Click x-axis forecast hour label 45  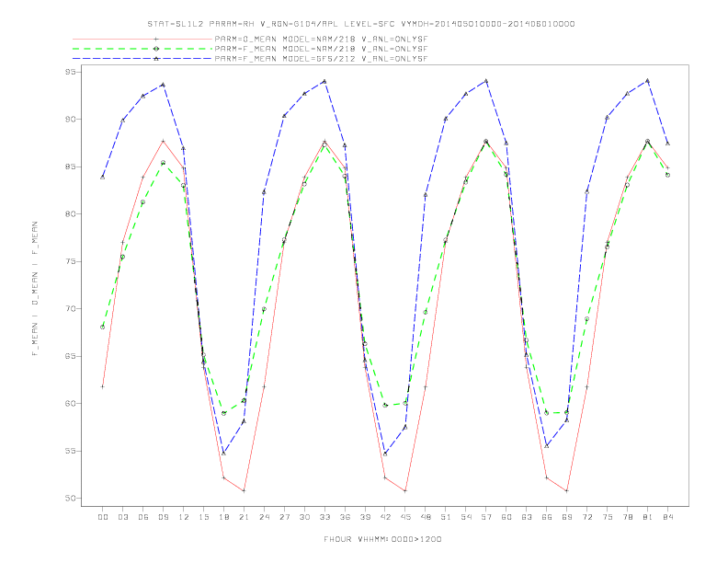405,517
